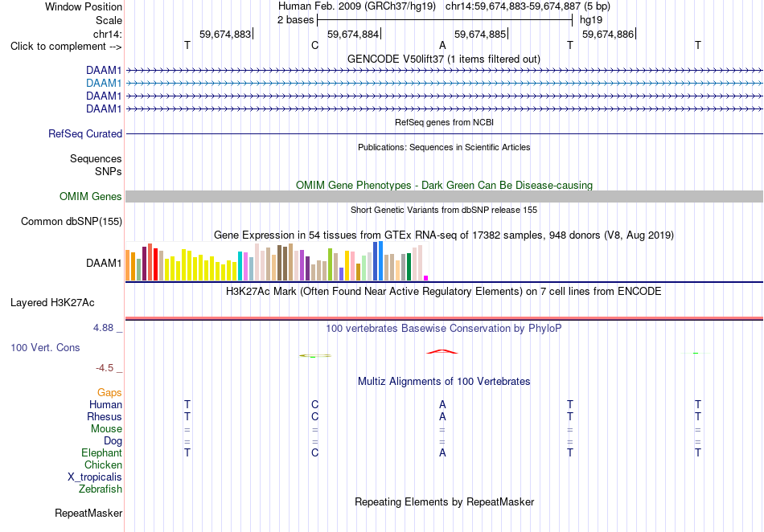The width and height of the screenshot is (764, 532).
Task: Click the magenta bar in the GTEx chart
Action: point(426,278)
